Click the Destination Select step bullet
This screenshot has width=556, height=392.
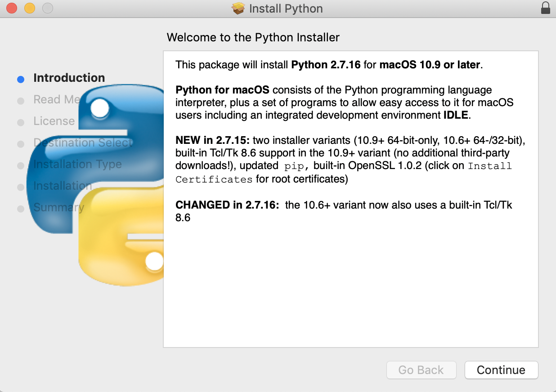coord(21,144)
